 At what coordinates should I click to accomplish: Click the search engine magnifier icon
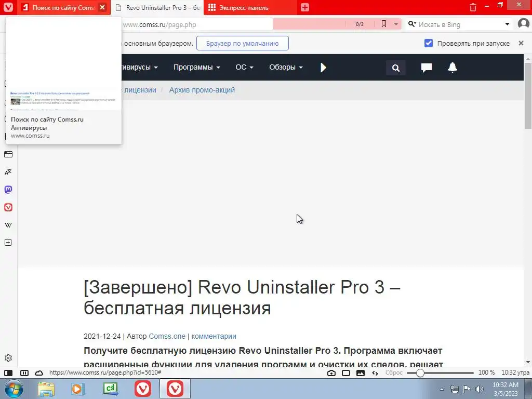point(412,24)
